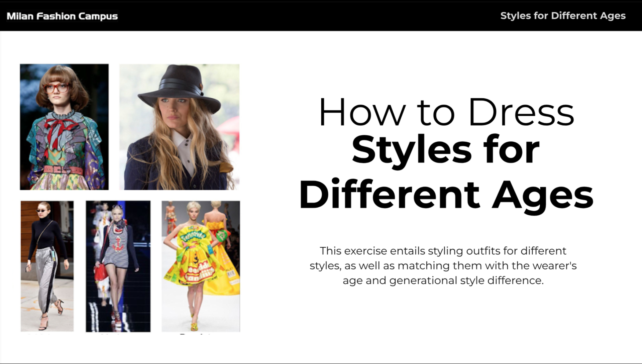Select the street-style photo with grey track pants
This screenshot has height=364, width=642.
(47, 266)
